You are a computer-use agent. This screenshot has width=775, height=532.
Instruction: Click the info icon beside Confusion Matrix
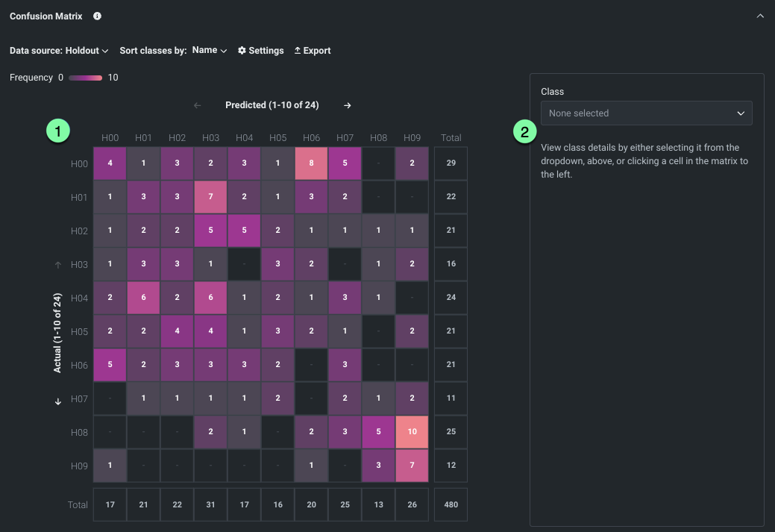pyautogui.click(x=97, y=16)
